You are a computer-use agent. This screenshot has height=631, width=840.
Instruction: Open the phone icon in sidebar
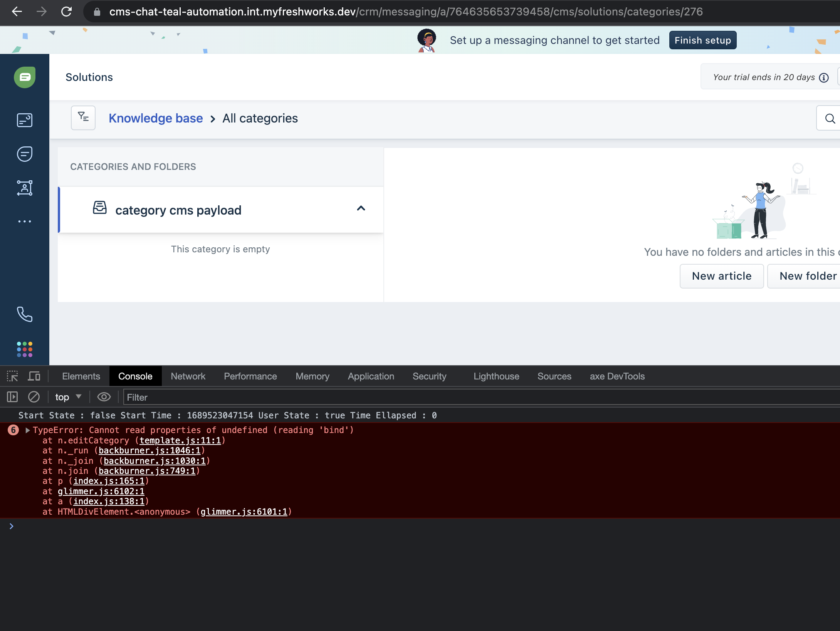click(25, 314)
